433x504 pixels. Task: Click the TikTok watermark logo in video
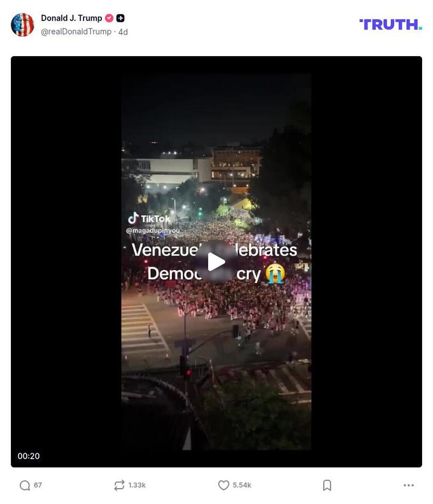point(149,219)
